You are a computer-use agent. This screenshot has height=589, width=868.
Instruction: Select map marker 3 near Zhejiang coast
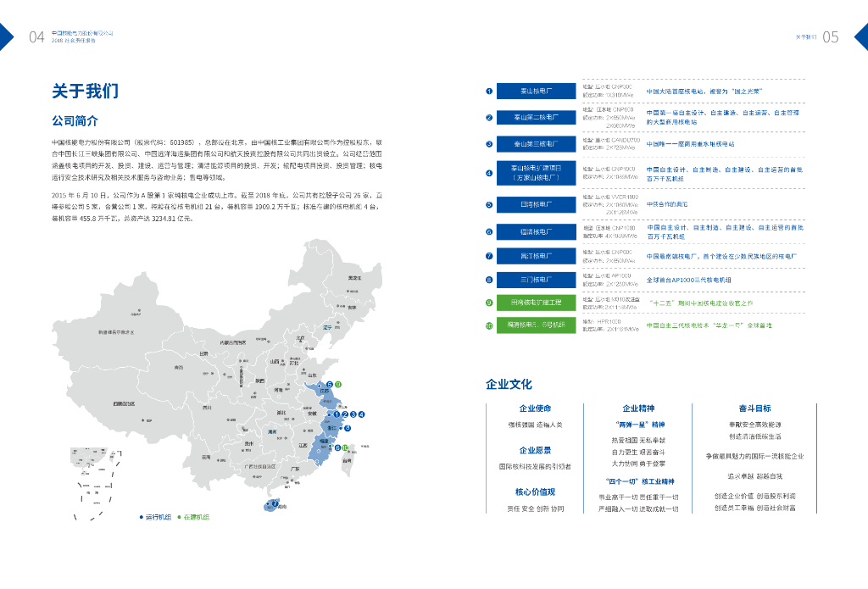click(353, 414)
